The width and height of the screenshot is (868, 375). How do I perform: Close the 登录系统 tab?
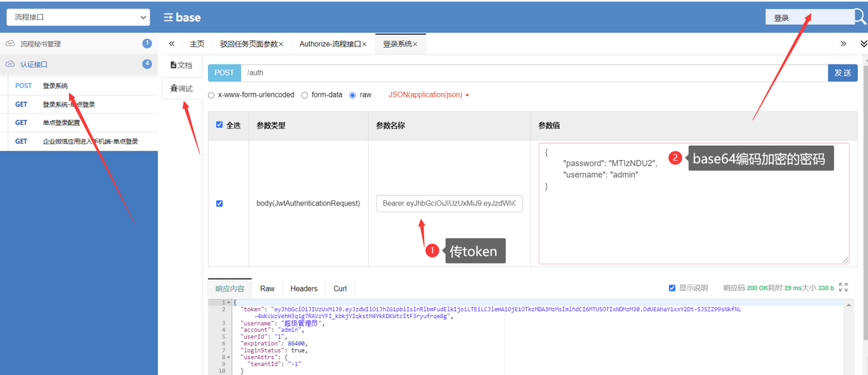(415, 44)
